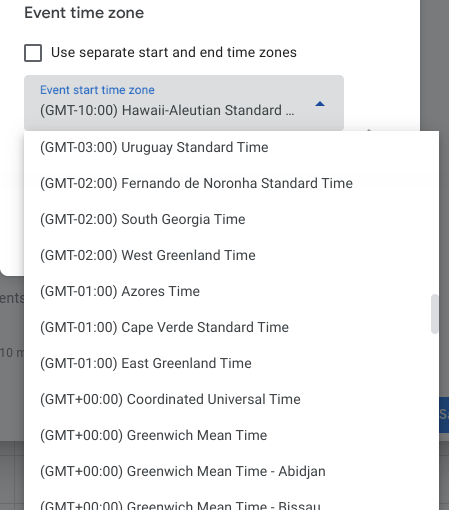Pick West Greenland Time

231,255
